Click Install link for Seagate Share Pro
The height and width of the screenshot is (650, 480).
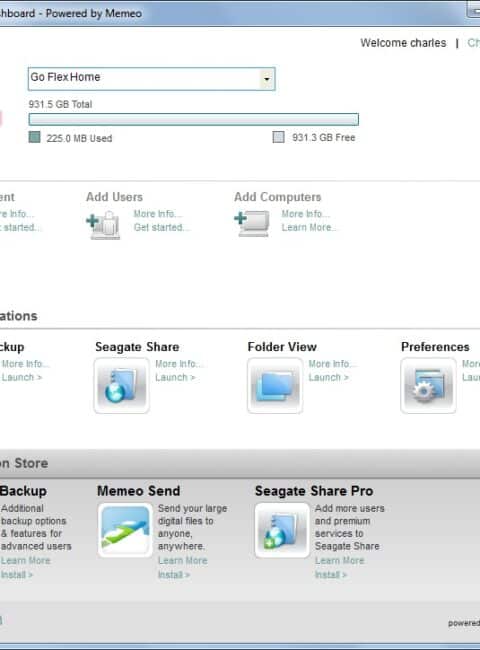pyautogui.click(x=331, y=575)
